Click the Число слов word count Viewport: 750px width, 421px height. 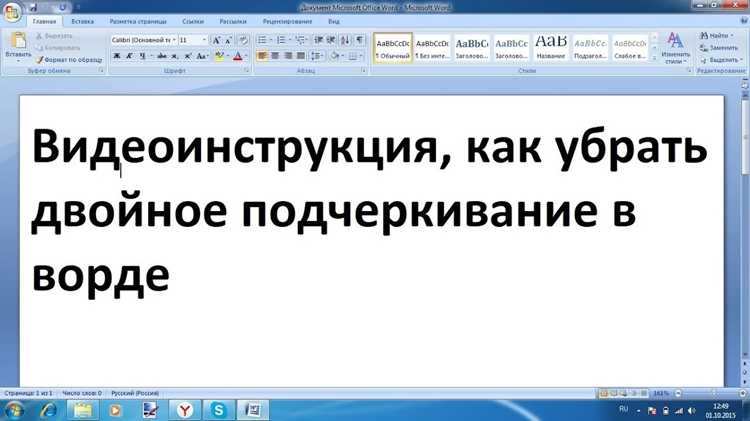[82, 393]
